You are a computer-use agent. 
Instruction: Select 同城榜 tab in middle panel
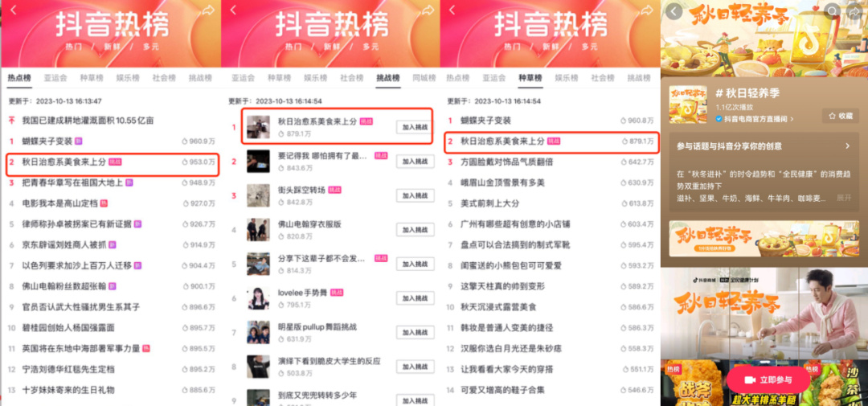[x=424, y=78]
